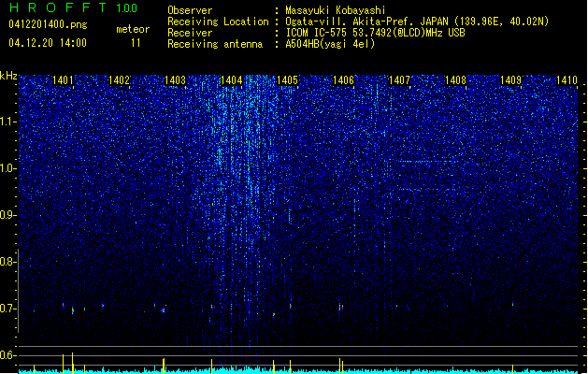Click the 1408 time axis marker

(x=455, y=79)
